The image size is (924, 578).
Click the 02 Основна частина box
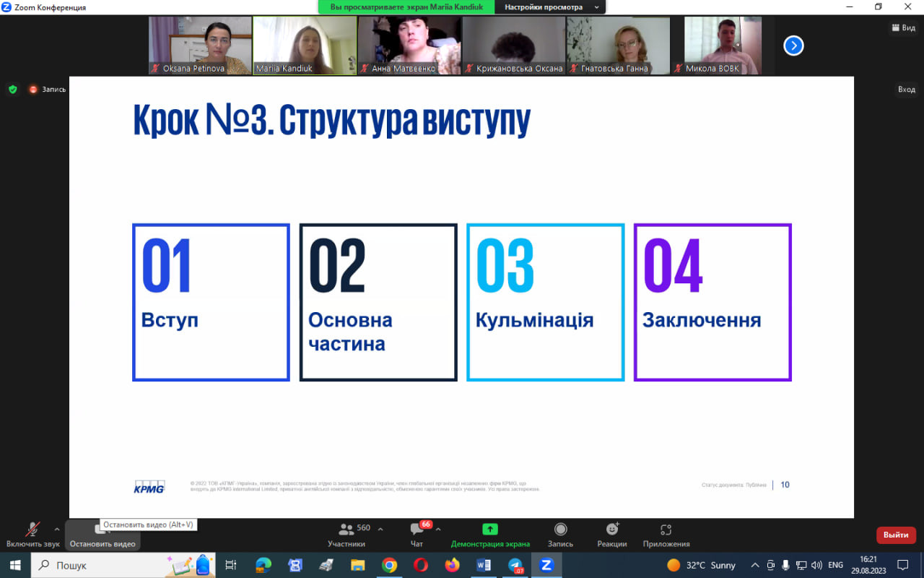pyautogui.click(x=378, y=302)
